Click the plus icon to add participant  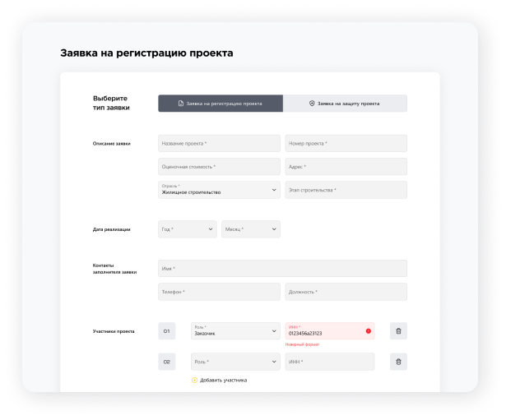[195, 380]
